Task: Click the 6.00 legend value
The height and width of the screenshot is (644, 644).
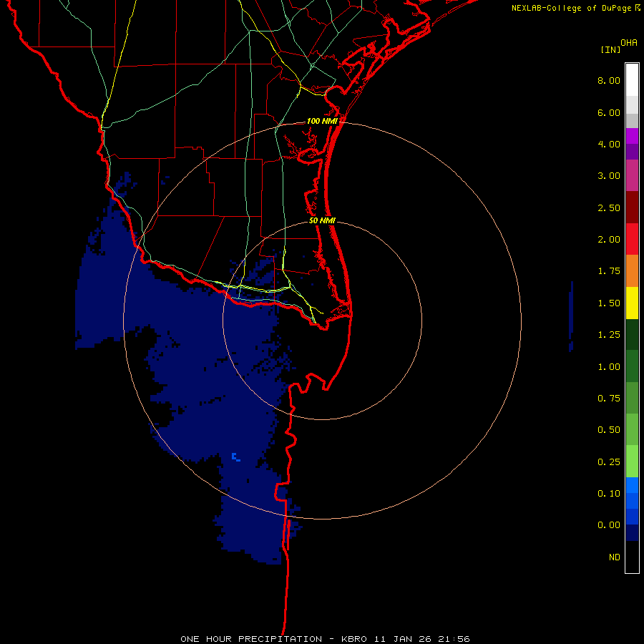Action: (609, 112)
